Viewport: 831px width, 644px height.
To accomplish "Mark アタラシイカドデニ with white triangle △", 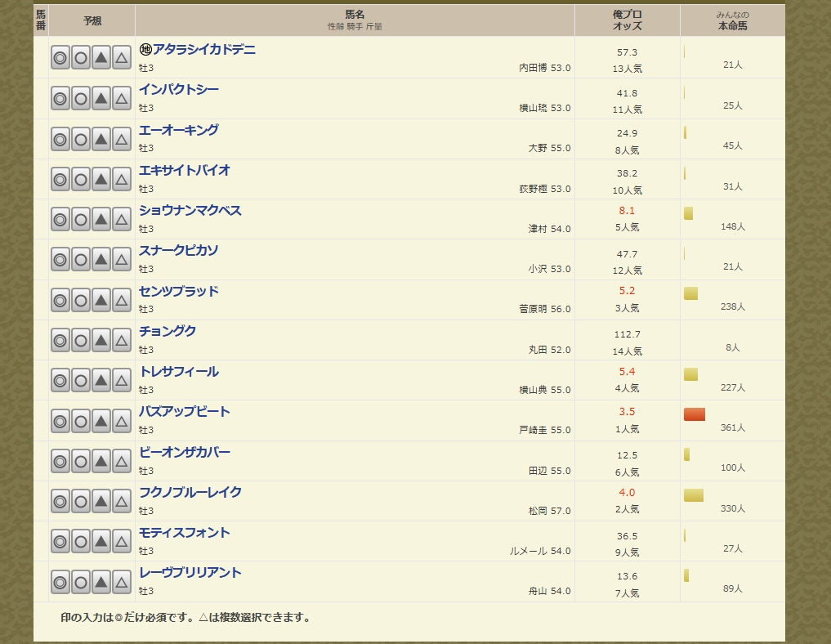I will coord(122,58).
